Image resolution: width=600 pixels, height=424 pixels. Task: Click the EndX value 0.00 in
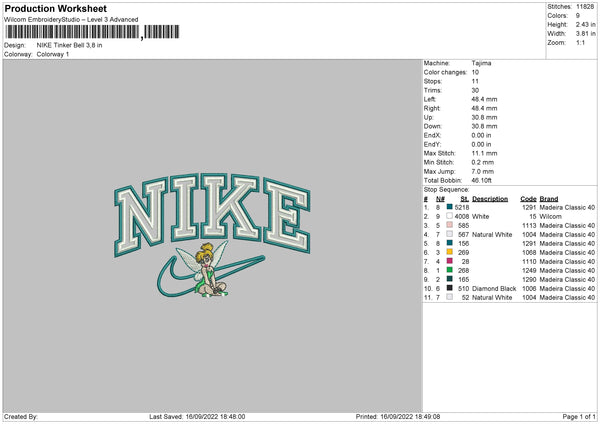tap(481, 135)
